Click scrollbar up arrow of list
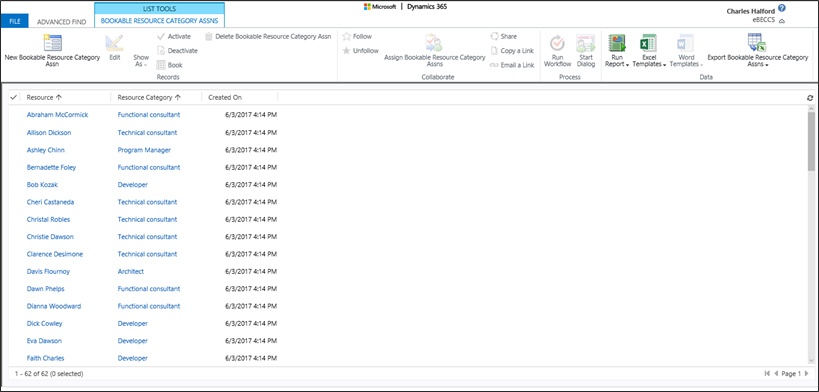819x392 pixels. 811,108
